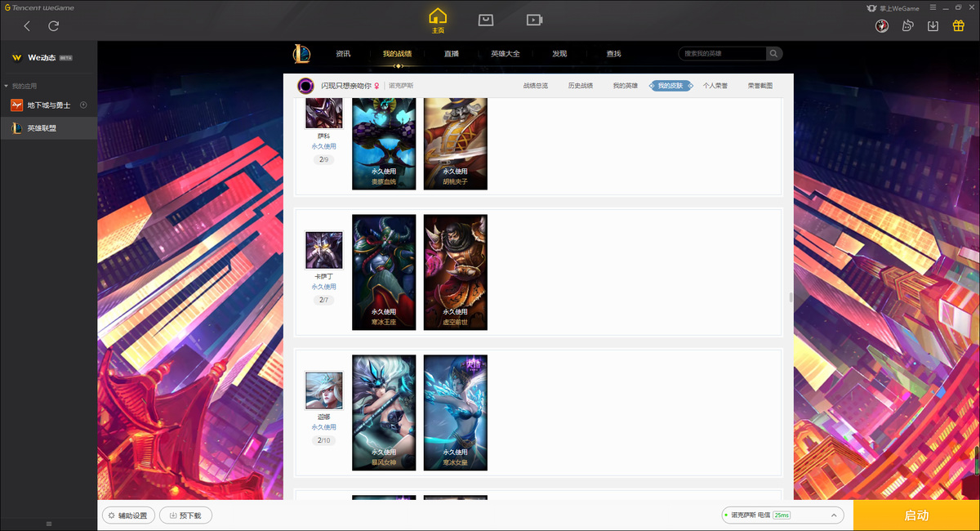Open the 胡桃夹子 skin card
This screenshot has height=531, width=980.
tap(456, 144)
